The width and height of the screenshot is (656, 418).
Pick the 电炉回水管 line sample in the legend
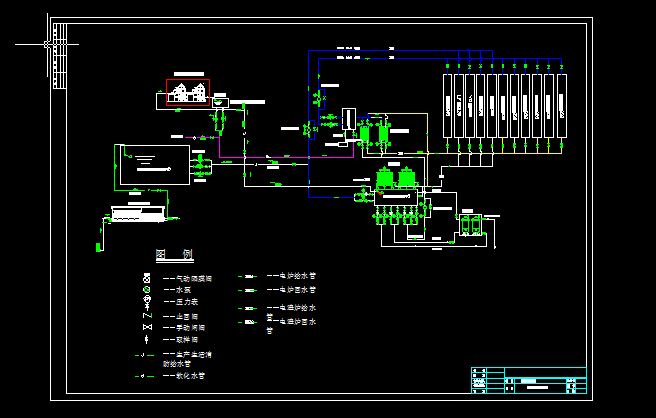click(x=248, y=290)
